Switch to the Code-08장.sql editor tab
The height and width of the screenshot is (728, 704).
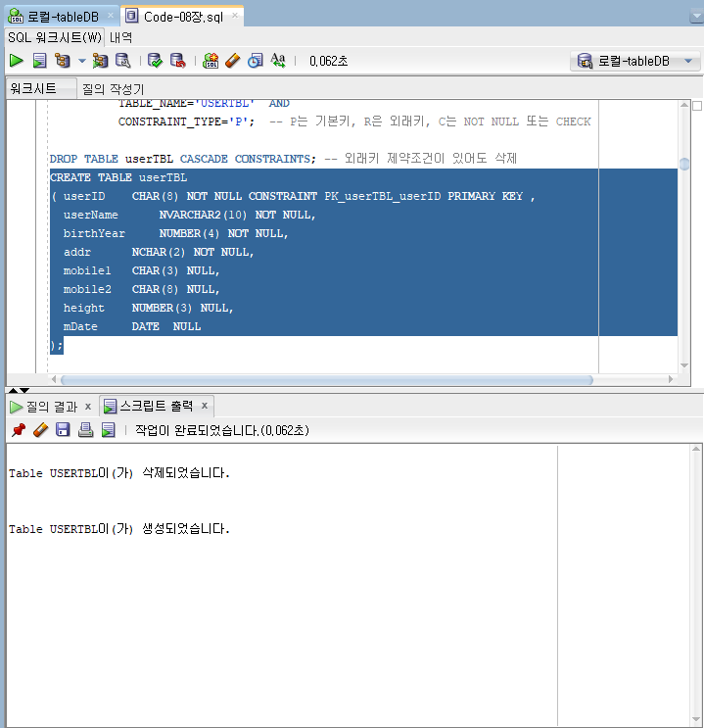[183, 17]
